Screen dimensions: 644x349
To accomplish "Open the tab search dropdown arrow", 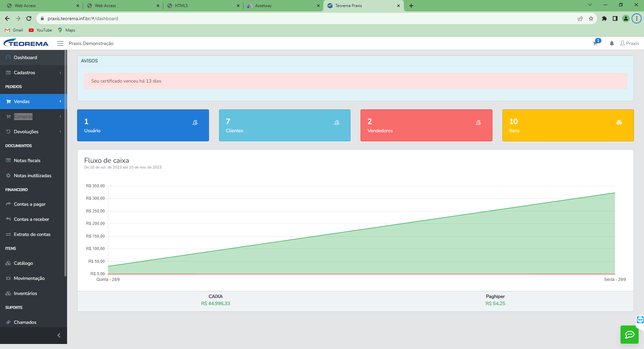I will (590, 5).
